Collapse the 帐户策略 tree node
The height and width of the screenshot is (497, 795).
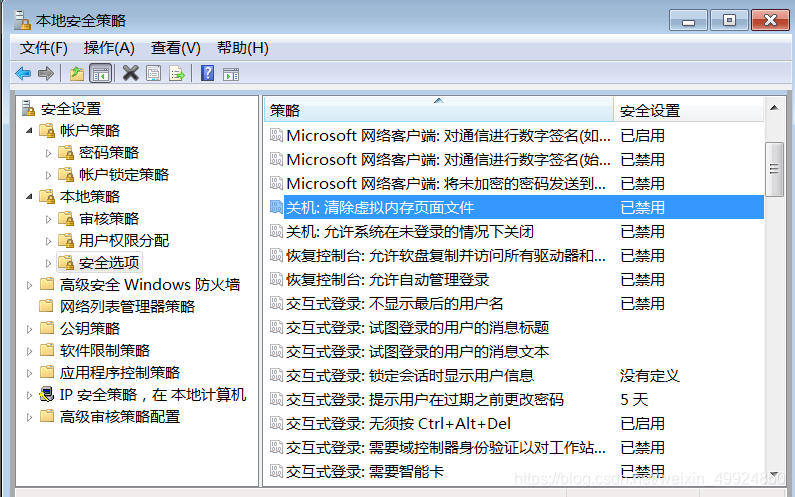[x=29, y=131]
